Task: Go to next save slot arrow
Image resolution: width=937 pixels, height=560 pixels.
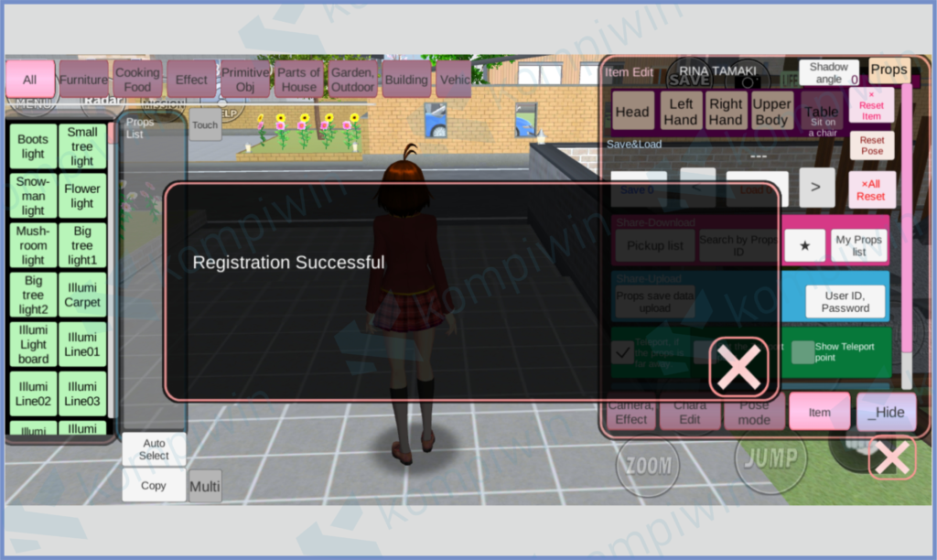Action: pyautogui.click(x=816, y=187)
